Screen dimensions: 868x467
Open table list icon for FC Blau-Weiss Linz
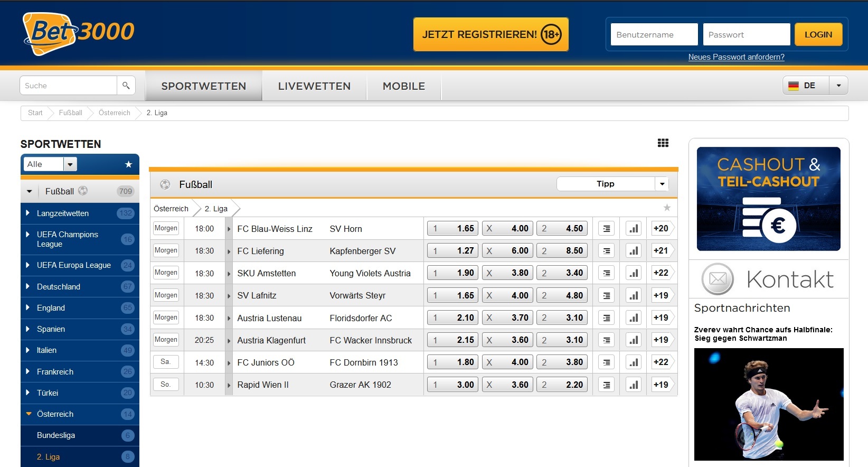[x=606, y=229]
